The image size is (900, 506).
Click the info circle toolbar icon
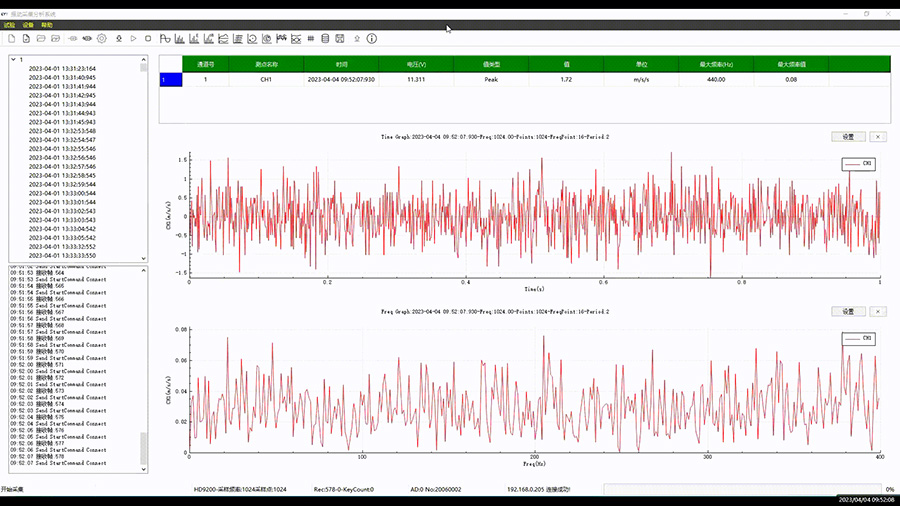[372, 38]
